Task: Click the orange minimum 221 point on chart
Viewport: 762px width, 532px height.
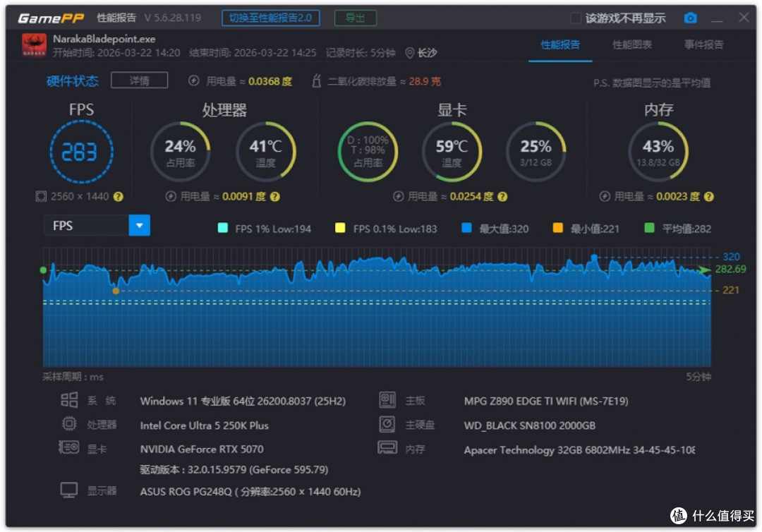Action: click(x=116, y=291)
